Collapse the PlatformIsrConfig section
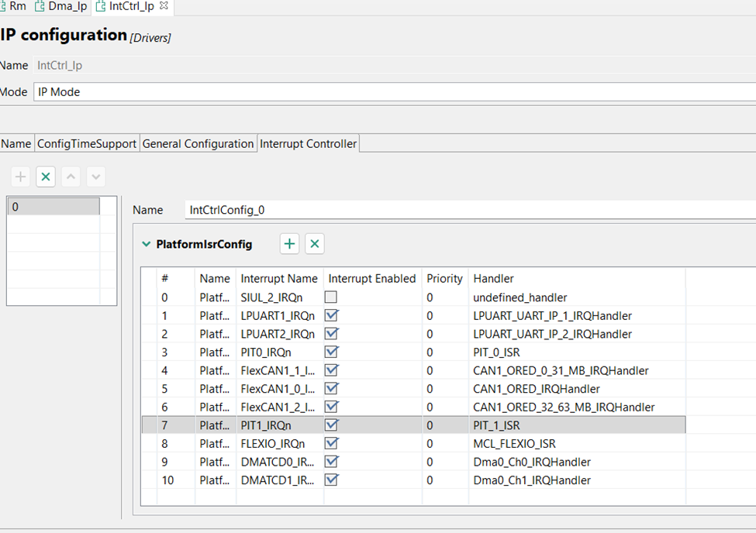 (x=146, y=244)
